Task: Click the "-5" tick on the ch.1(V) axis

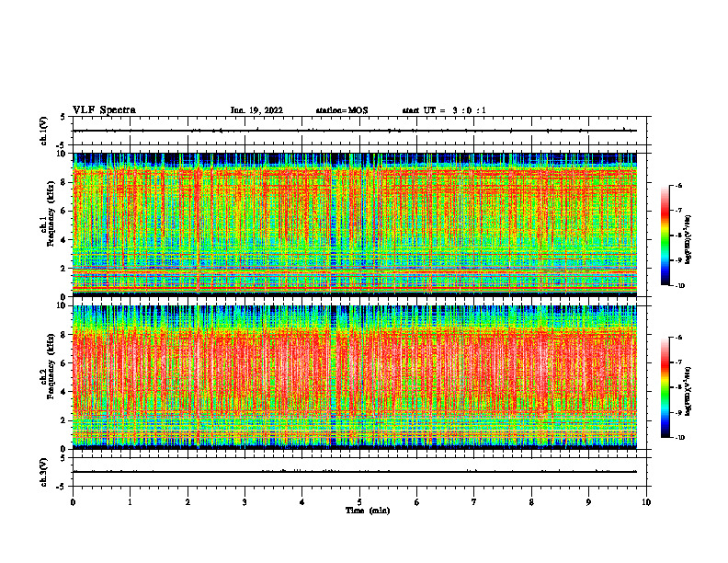Action: (62, 146)
